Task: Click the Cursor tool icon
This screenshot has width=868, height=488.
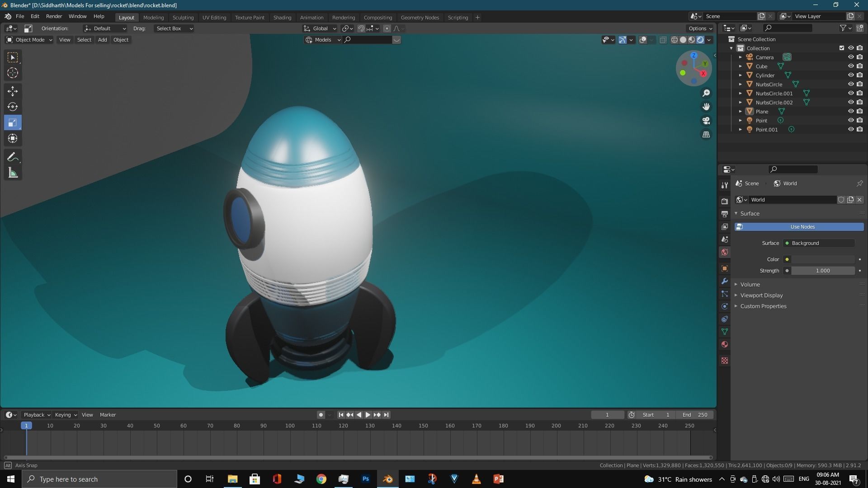Action: (x=13, y=73)
